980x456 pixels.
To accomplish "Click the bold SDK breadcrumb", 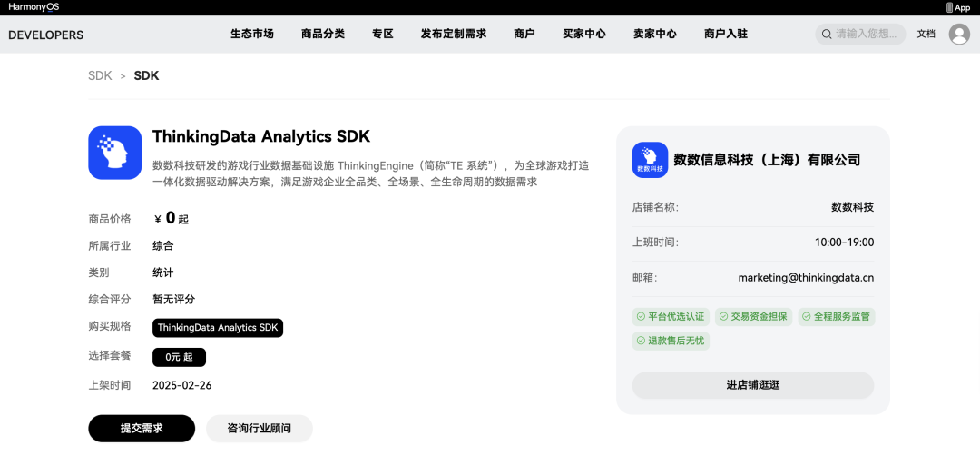I will [x=146, y=75].
